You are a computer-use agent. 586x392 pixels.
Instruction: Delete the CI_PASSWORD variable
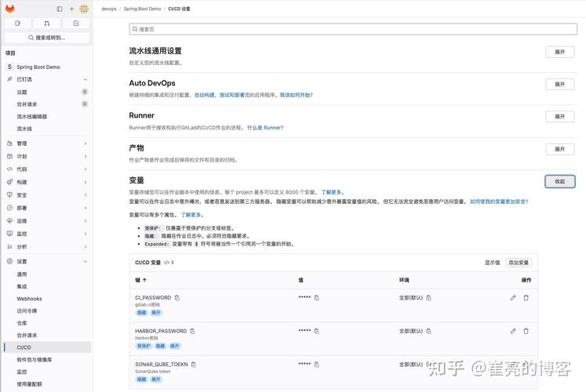(x=526, y=298)
